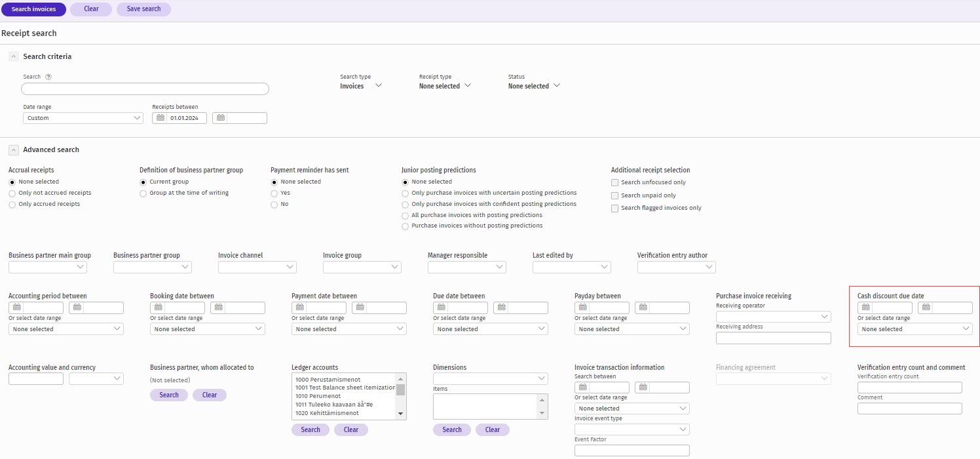Open Receiving operator dropdown

click(x=774, y=317)
